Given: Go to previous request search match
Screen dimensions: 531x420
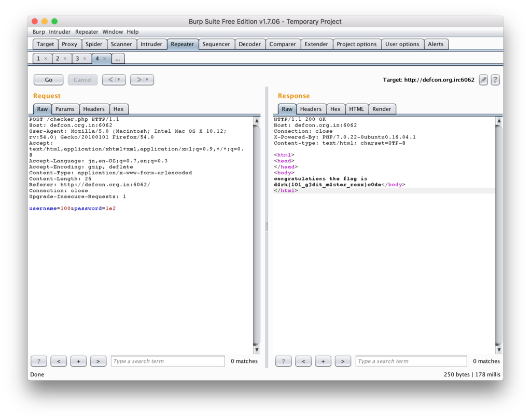Looking at the screenshot, I should (x=59, y=361).
